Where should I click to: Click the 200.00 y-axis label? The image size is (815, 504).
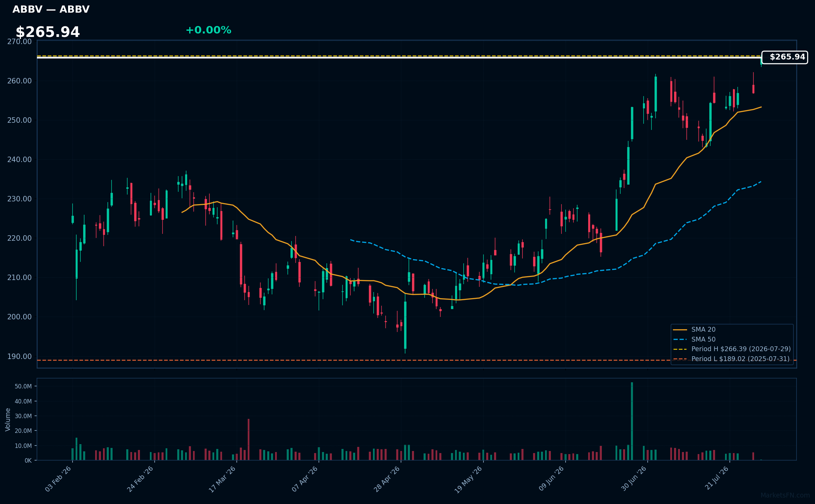20,317
